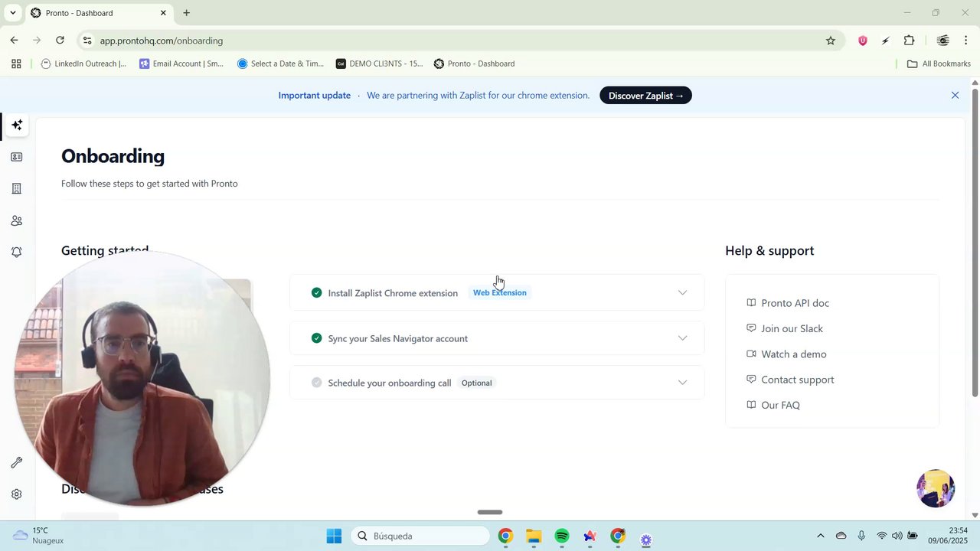Screen dimensions: 980x551
Task: Click the green check beside Sync Sales Navigator
Action: point(317,338)
